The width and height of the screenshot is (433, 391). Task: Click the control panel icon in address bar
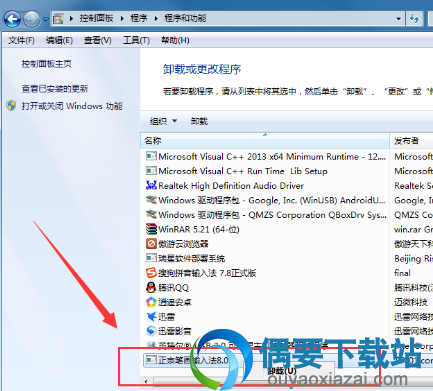(58, 18)
